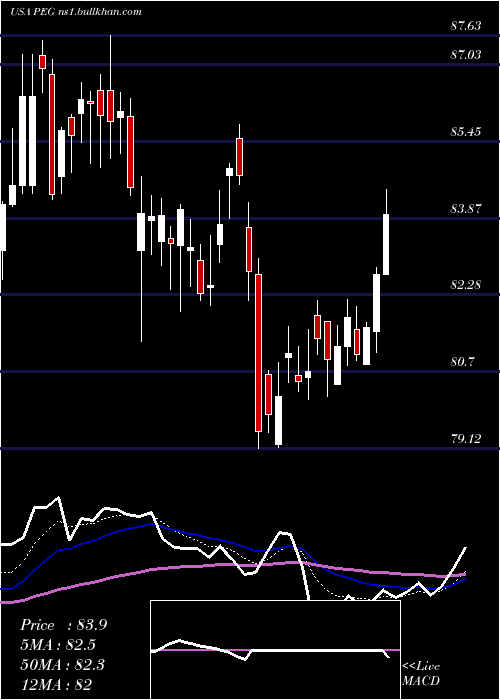
Task: Click the 5MA : 82.5 readout
Action: (x=58, y=645)
